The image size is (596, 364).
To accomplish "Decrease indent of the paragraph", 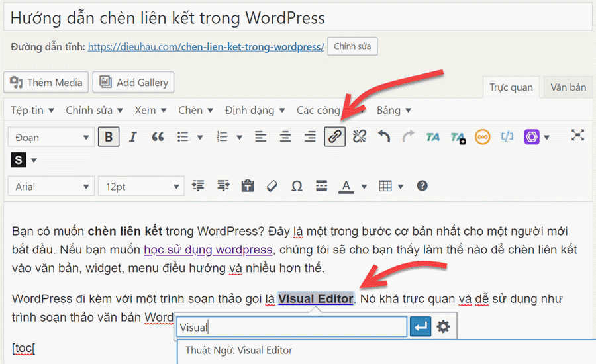I will [x=198, y=186].
